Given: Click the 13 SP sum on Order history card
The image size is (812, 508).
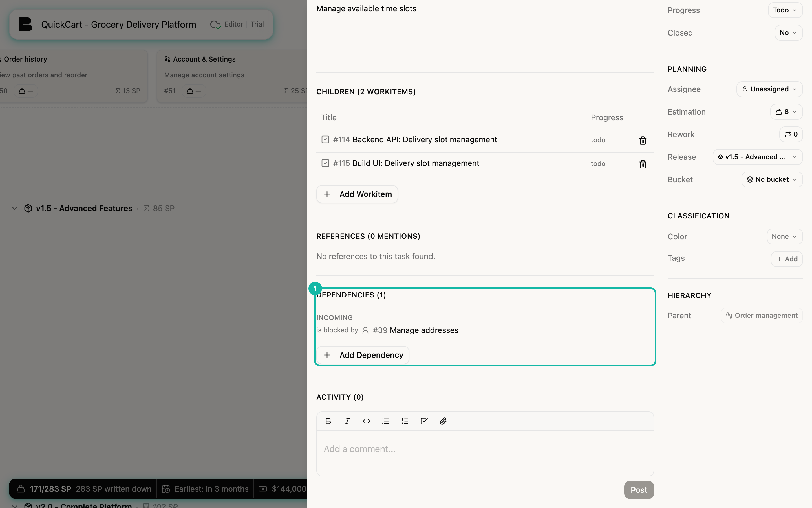Looking at the screenshot, I should coord(128,91).
